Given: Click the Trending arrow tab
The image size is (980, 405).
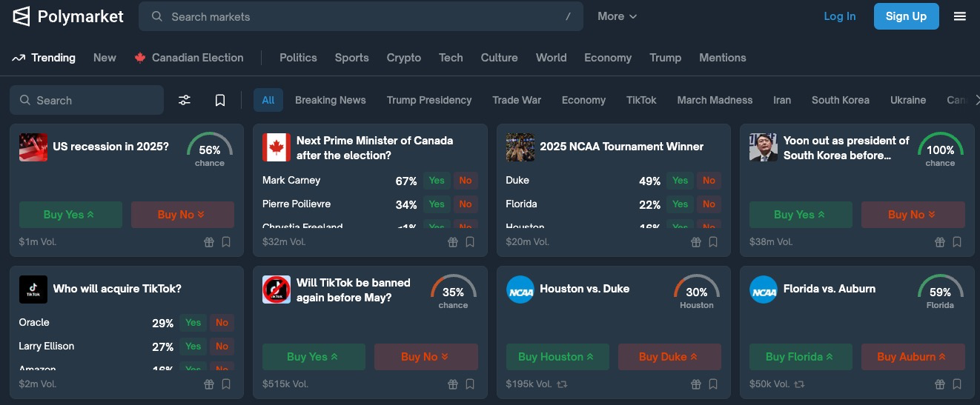Looking at the screenshot, I should pyautogui.click(x=44, y=58).
